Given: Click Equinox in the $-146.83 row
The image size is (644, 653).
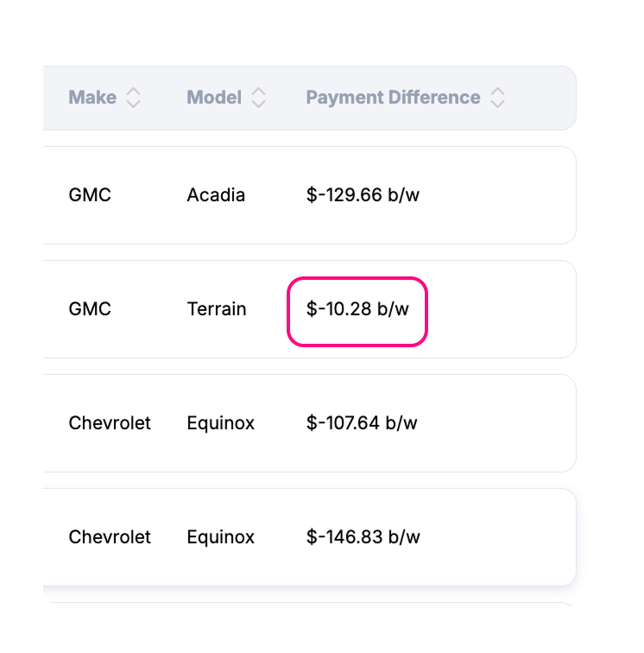Looking at the screenshot, I should point(220,537).
